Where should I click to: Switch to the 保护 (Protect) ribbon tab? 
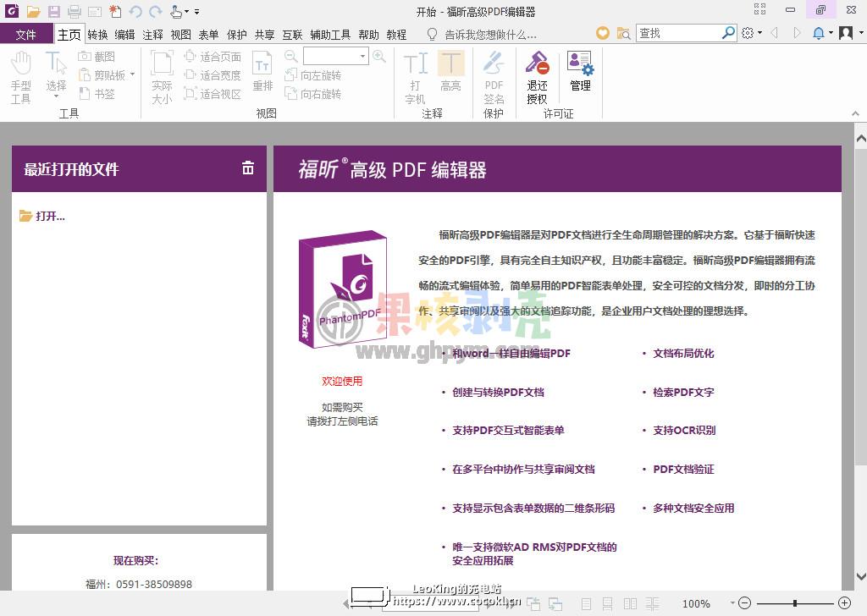point(237,35)
